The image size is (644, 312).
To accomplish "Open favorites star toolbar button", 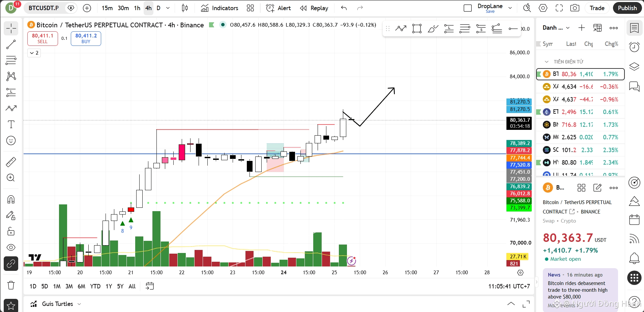I will click(11, 306).
